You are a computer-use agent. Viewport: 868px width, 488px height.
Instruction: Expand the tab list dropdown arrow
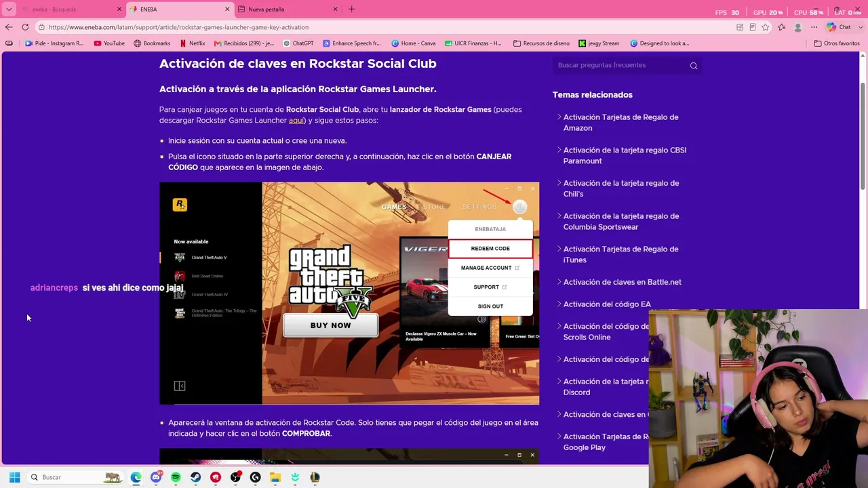click(9, 9)
